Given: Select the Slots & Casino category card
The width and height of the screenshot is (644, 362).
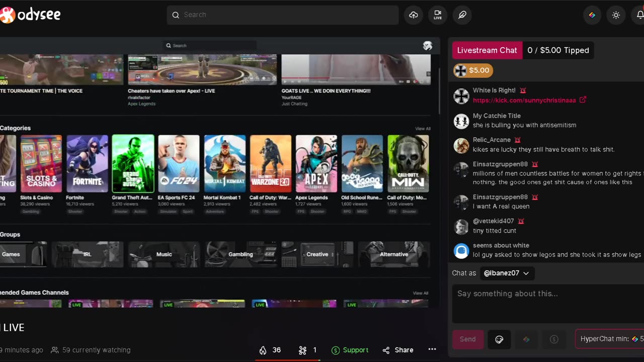Looking at the screenshot, I should pos(41,163).
